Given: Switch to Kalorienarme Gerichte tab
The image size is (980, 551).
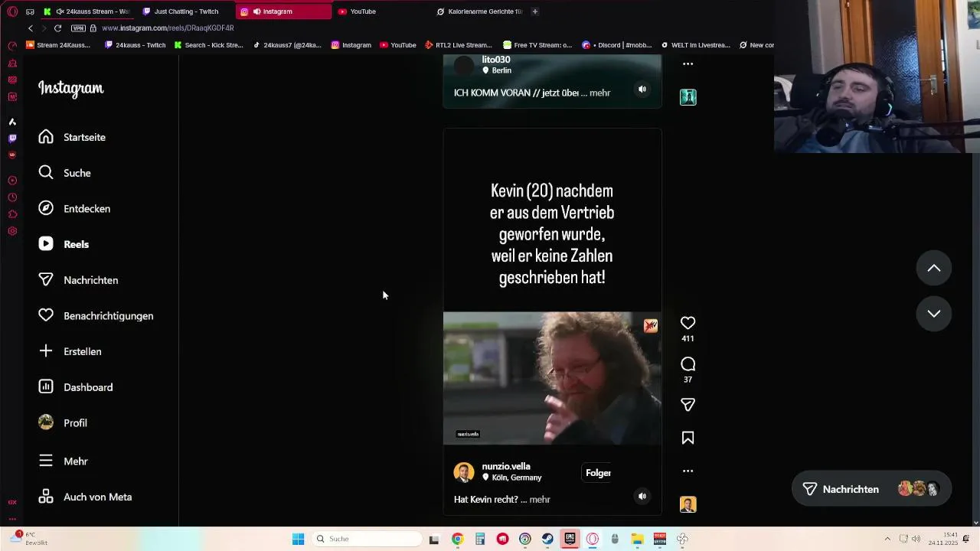Looking at the screenshot, I should 479,11.
